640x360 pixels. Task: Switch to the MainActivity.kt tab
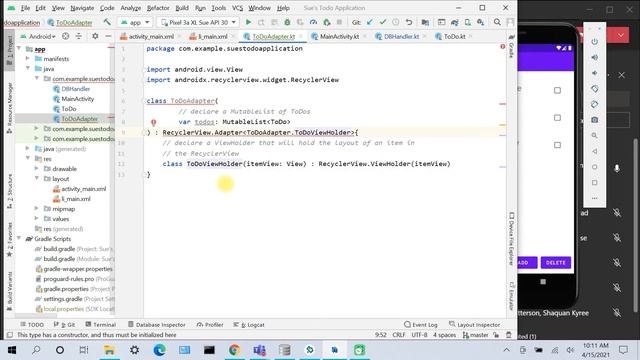tap(339, 36)
